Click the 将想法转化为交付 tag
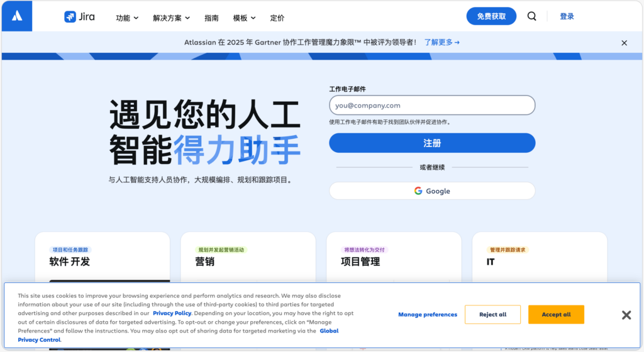Viewport: 644px width, 352px height. (364, 250)
